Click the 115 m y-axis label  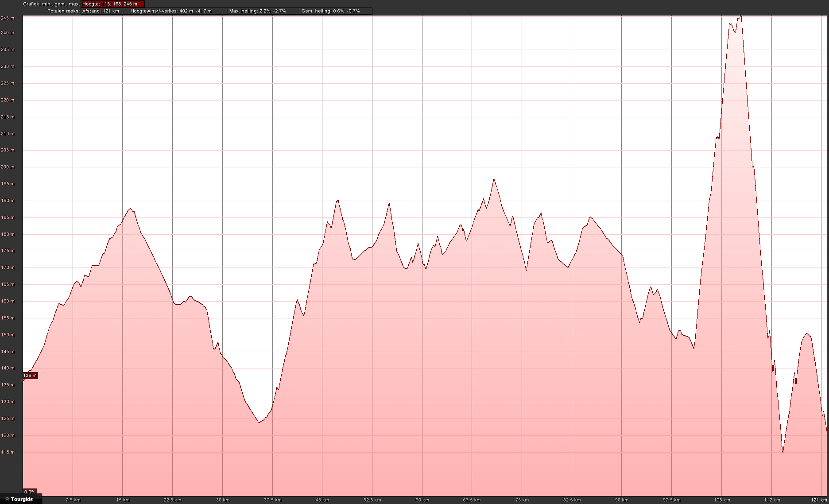(x=8, y=452)
